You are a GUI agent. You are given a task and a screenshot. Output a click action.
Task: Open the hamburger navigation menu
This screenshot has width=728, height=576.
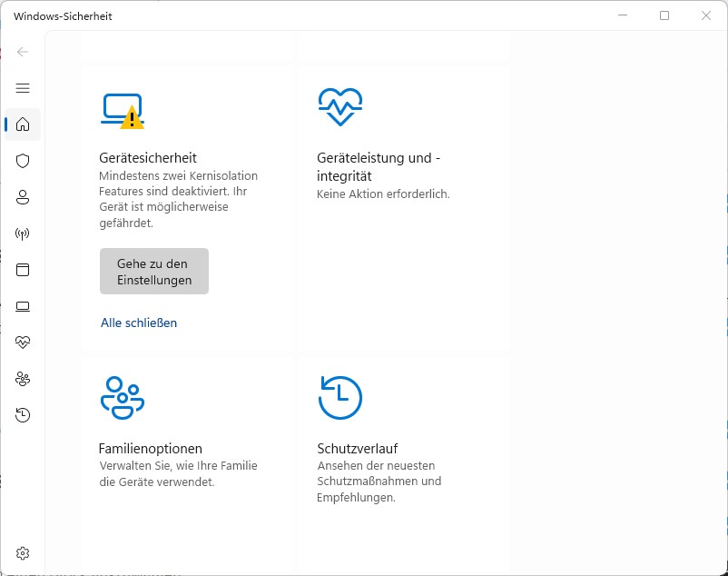click(x=23, y=88)
